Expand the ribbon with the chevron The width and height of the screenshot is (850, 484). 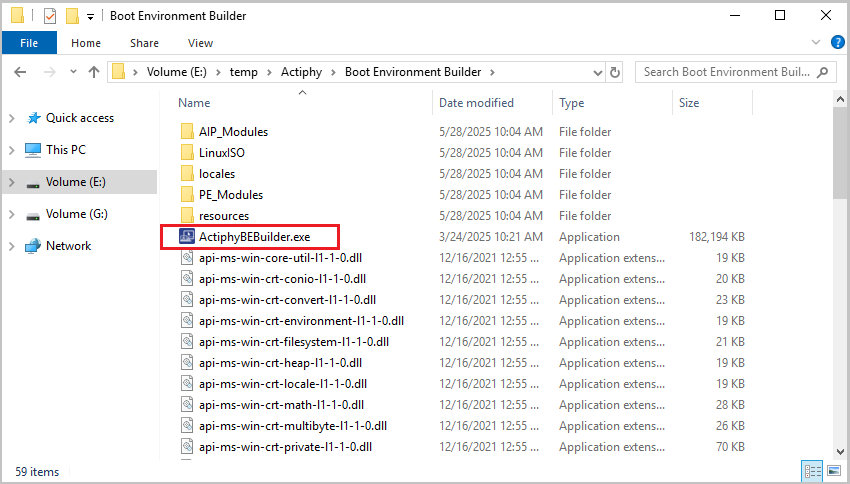[816, 42]
